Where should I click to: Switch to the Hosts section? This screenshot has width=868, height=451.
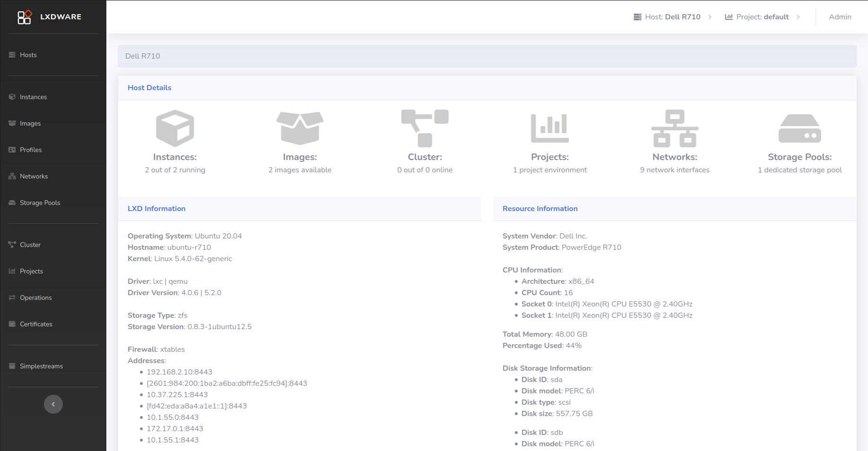click(x=28, y=55)
